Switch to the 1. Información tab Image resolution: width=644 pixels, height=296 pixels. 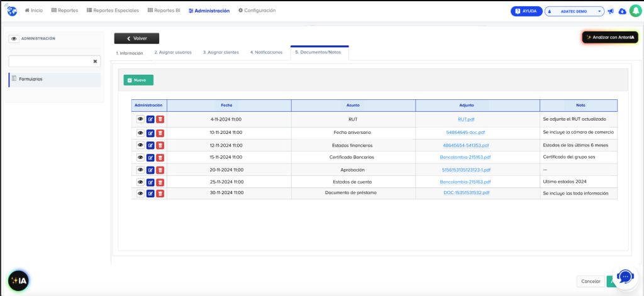[x=130, y=53]
